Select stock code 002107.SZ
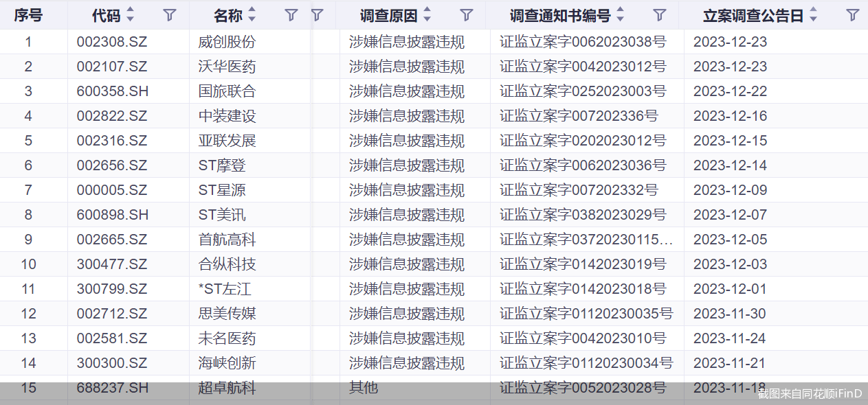Image resolution: width=868 pixels, height=405 pixels. pyautogui.click(x=112, y=67)
